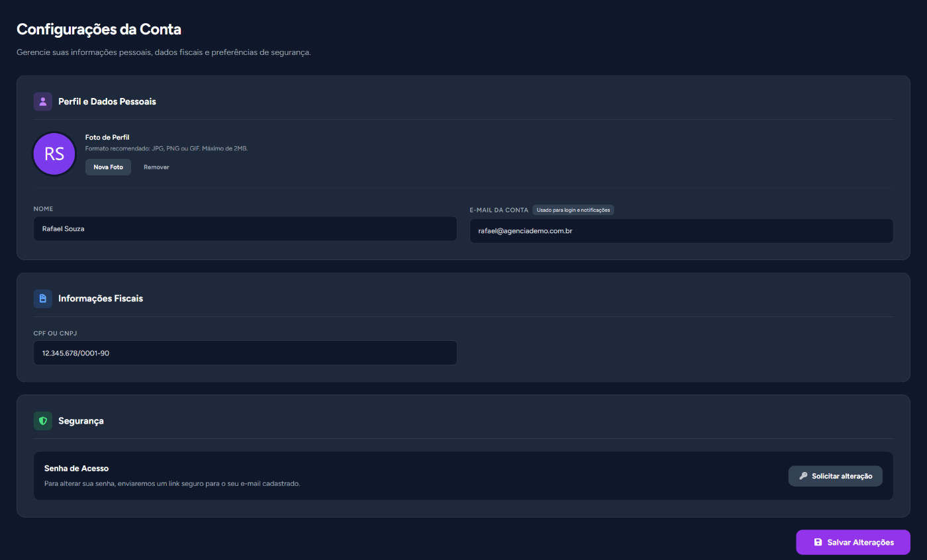
Task: Request password change via Solicitar alteração
Action: [x=835, y=476]
